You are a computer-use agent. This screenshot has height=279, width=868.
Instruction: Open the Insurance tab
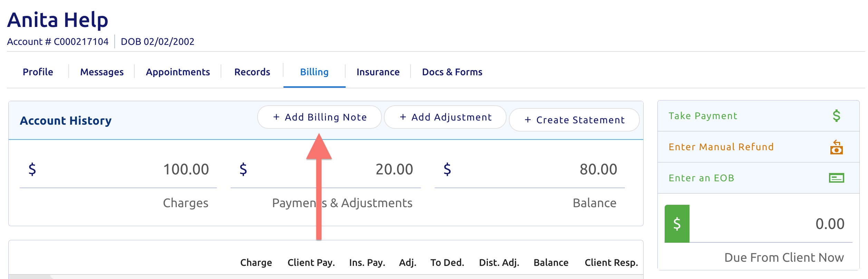coord(378,72)
